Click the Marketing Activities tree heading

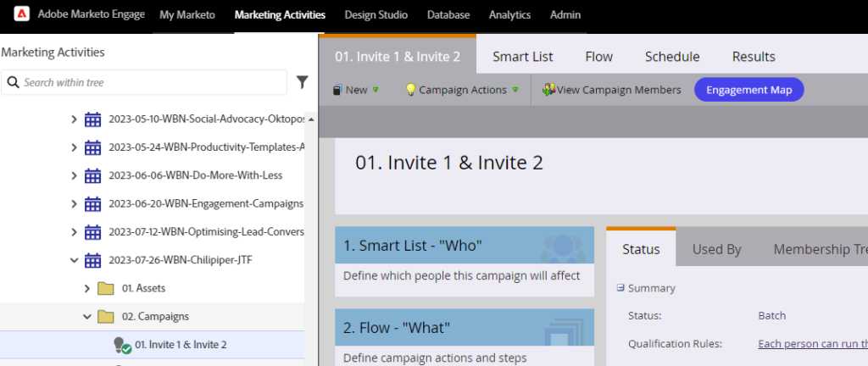[x=53, y=52]
